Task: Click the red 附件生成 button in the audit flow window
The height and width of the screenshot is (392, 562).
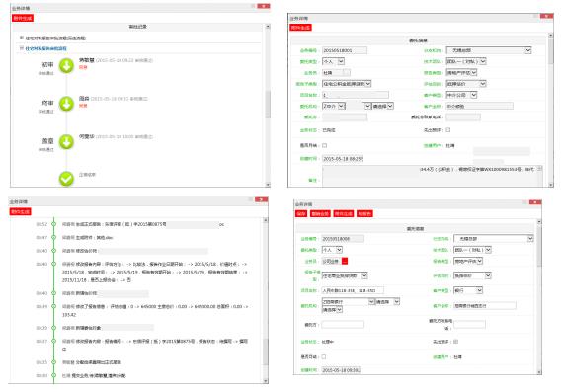Action: (22, 18)
